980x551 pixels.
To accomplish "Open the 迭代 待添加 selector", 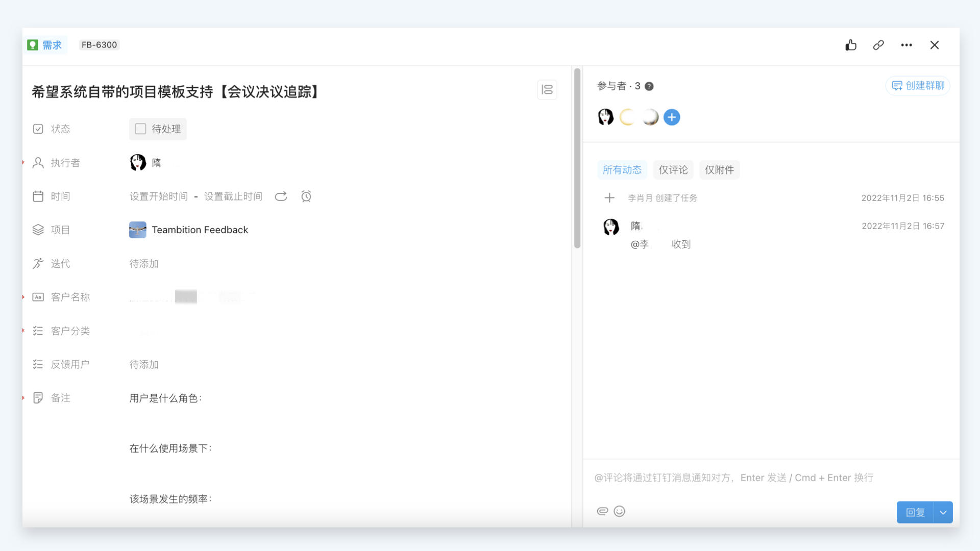I will click(144, 264).
